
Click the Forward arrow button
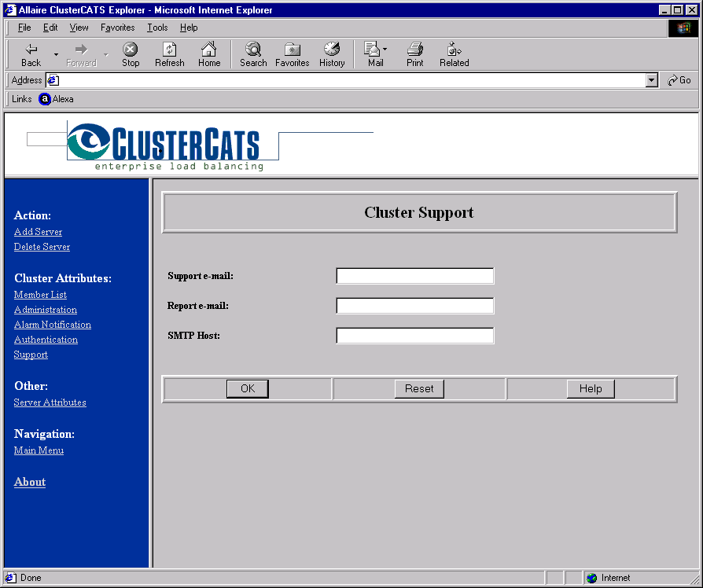(x=81, y=55)
